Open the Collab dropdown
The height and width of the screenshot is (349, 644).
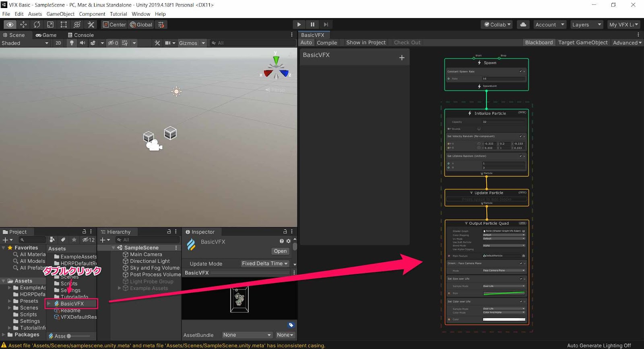click(x=497, y=25)
